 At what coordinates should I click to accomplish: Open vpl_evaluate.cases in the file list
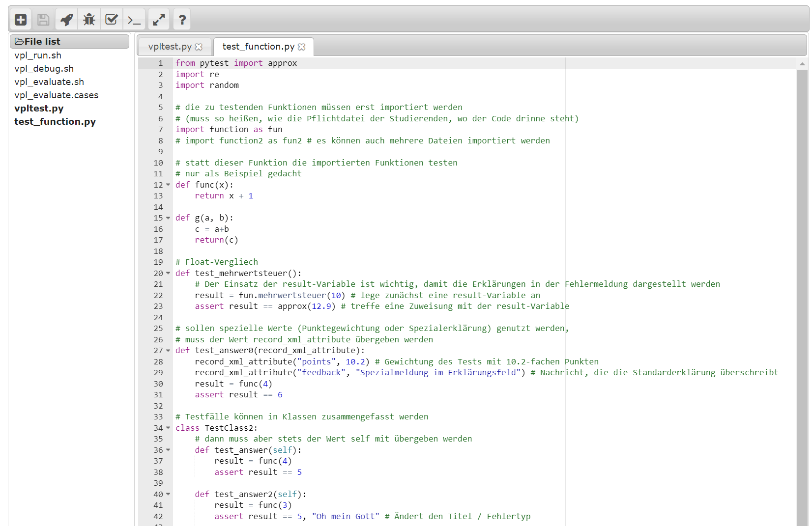[56, 95]
